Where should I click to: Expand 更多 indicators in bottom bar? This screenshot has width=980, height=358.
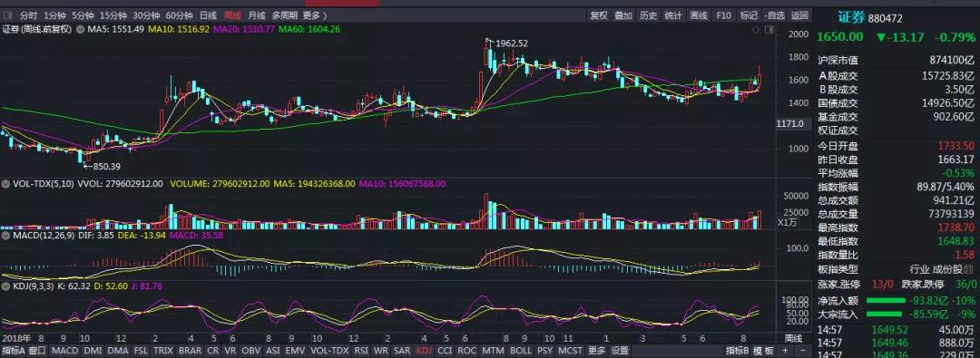(x=597, y=351)
